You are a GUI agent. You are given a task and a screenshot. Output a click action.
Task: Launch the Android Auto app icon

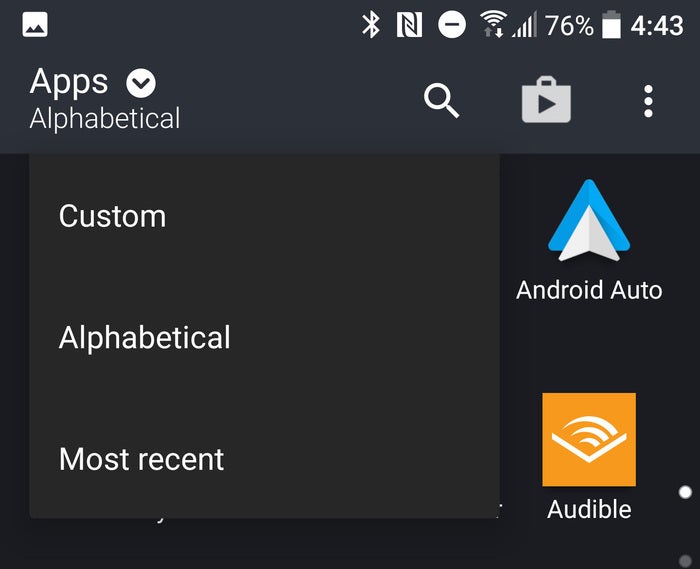click(x=589, y=220)
